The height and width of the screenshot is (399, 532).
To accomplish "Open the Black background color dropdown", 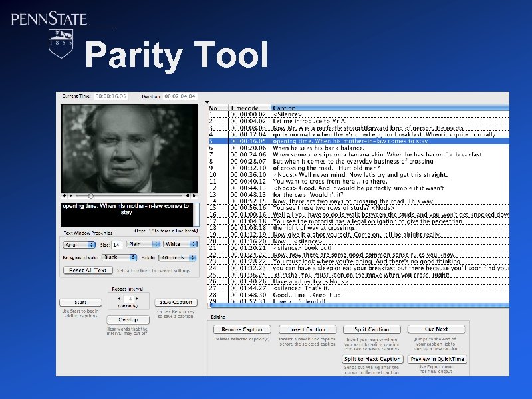I will pyautogui.click(x=119, y=258).
